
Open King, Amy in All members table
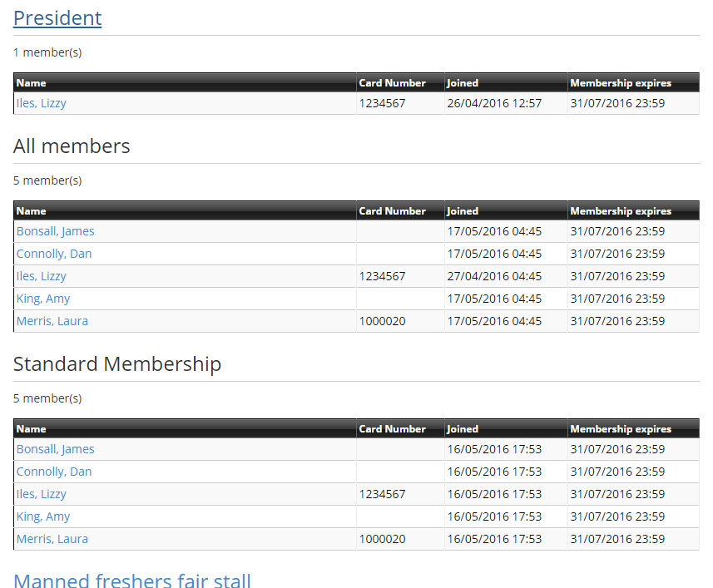tap(43, 299)
